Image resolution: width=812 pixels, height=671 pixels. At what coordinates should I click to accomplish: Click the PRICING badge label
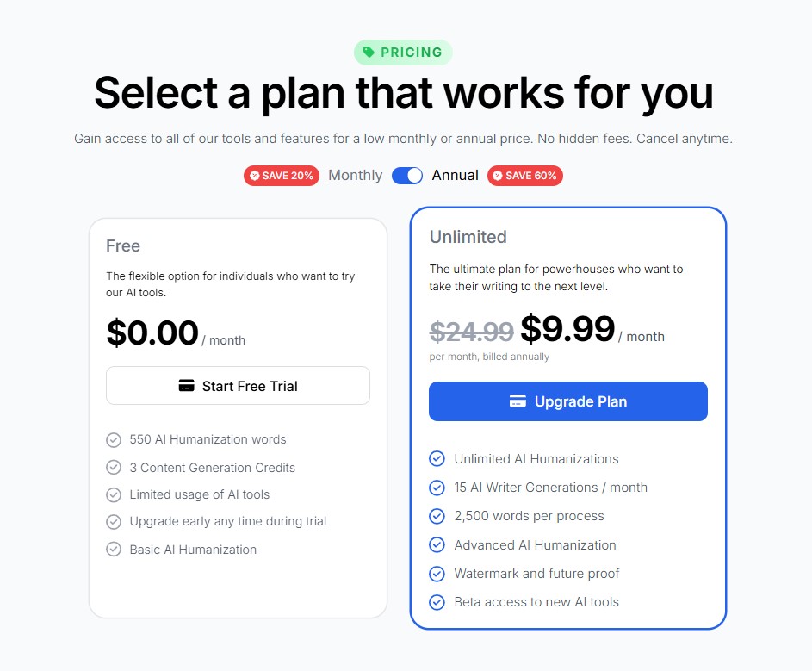click(x=412, y=53)
